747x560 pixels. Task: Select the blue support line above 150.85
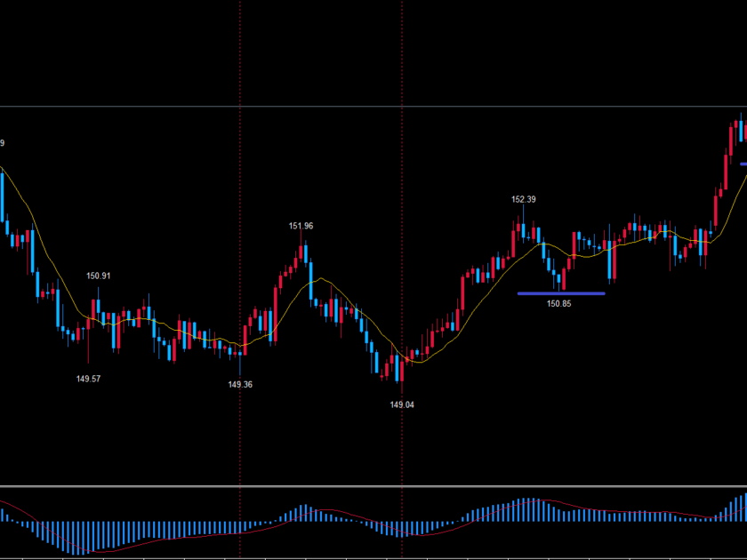560,293
